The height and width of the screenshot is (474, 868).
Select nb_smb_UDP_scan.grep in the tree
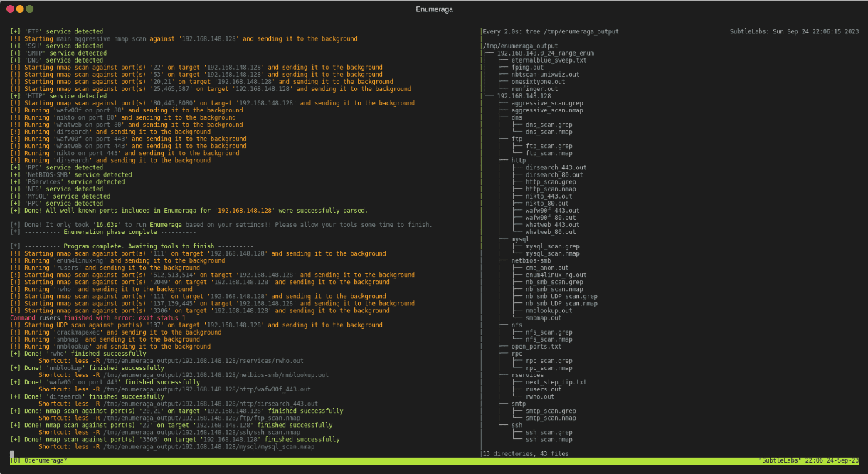pyautogui.click(x=561, y=296)
